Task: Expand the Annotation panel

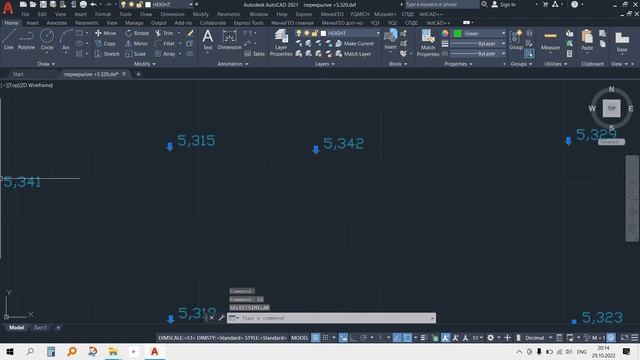Action: pyautogui.click(x=233, y=64)
